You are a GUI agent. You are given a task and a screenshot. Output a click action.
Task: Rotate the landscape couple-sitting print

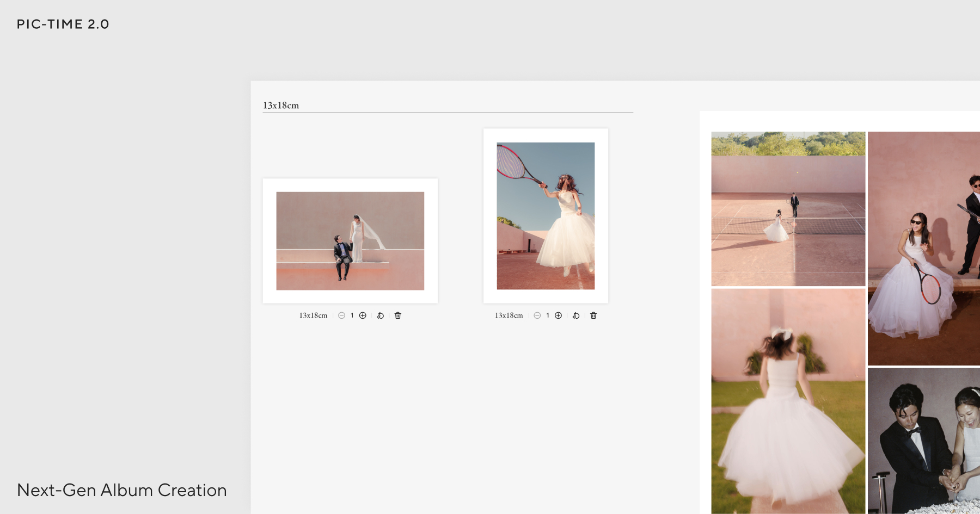[x=381, y=315]
